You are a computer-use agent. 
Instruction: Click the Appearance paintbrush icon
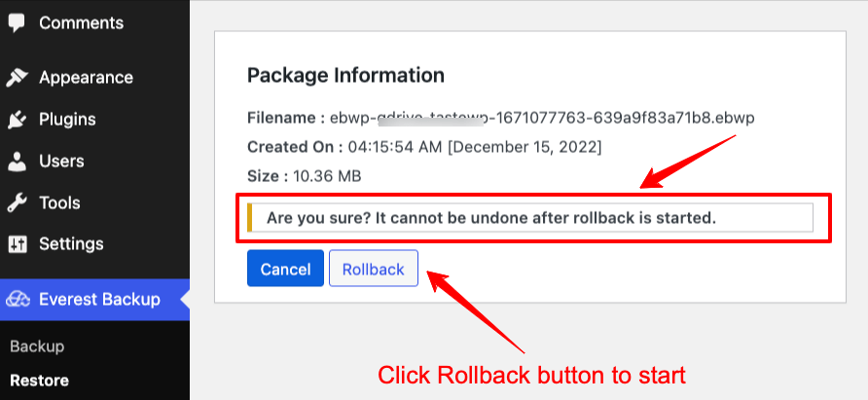[17, 78]
